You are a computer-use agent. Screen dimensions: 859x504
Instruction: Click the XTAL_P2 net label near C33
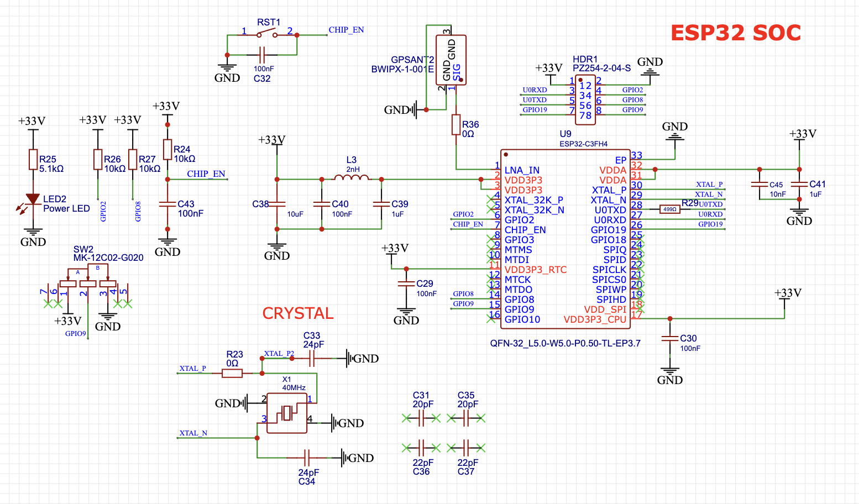[279, 353]
